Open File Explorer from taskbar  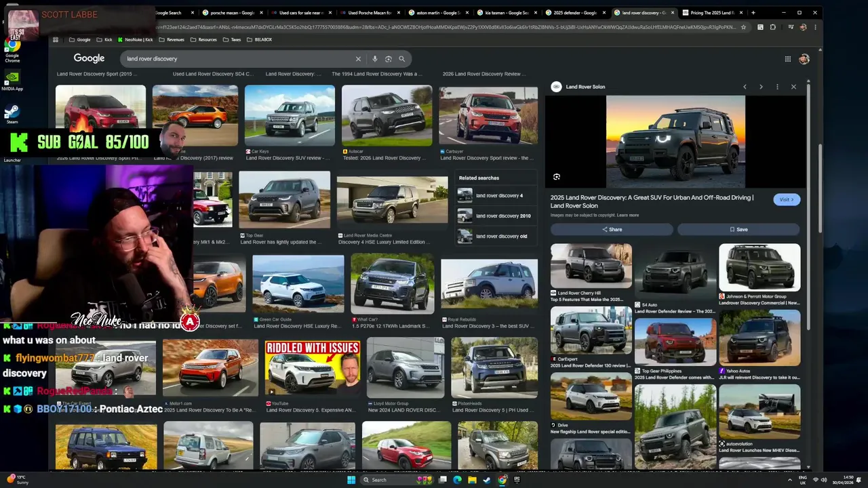click(x=472, y=480)
